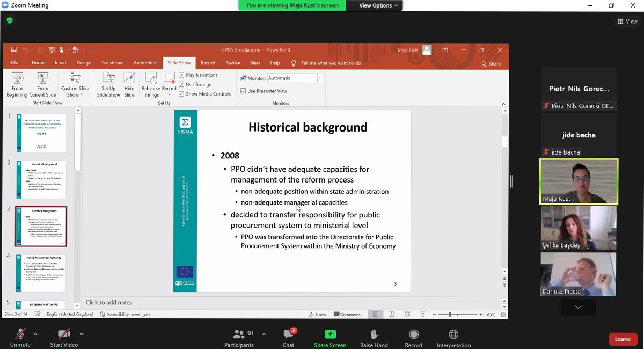This screenshot has height=349, width=644.
Task: Click Unmute microphone in Zoom
Action: tap(20, 338)
